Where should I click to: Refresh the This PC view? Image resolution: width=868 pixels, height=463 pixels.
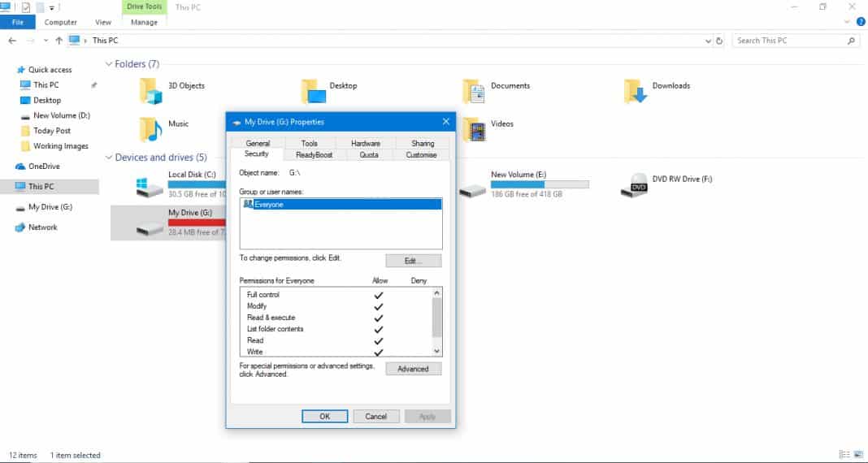pos(719,41)
